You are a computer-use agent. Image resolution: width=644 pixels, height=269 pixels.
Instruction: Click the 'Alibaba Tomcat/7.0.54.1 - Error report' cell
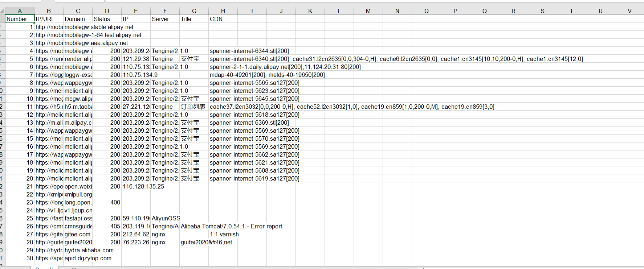pos(231,226)
